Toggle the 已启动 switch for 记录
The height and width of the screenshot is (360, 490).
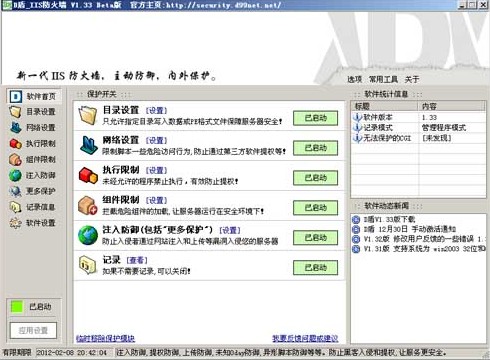click(x=315, y=268)
